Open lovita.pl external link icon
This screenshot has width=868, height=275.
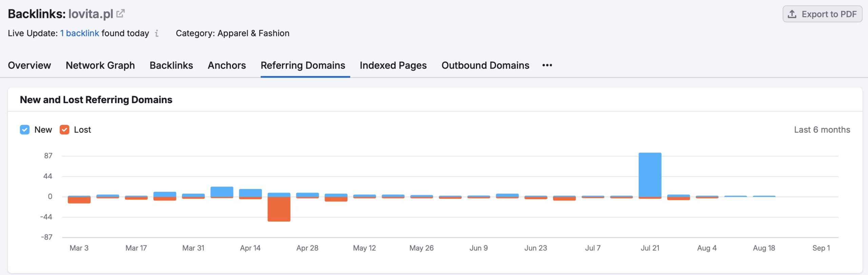(120, 14)
